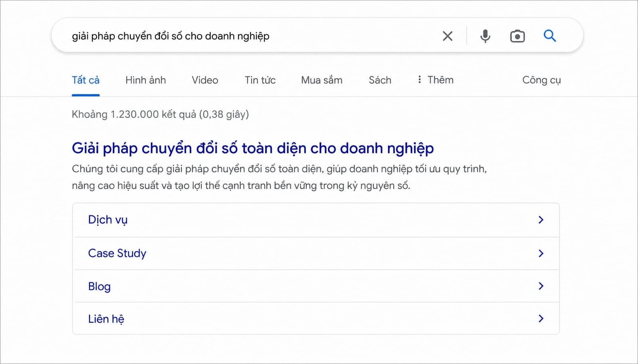Open the Mua sắm tab
This screenshot has height=364, width=638.
pos(322,80)
